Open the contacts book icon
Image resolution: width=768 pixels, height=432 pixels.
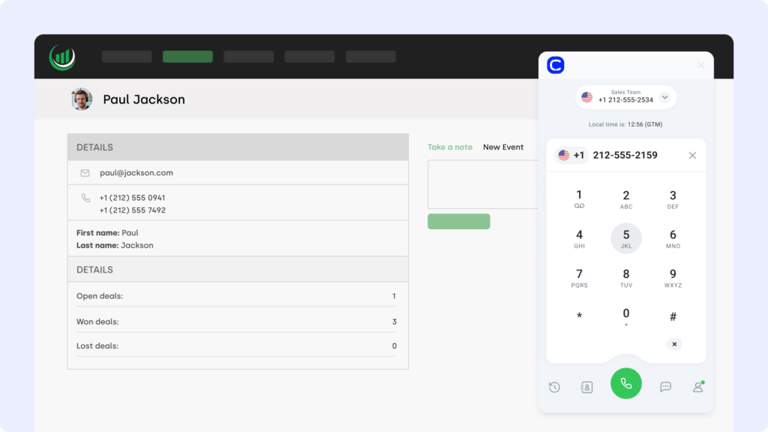pos(587,387)
